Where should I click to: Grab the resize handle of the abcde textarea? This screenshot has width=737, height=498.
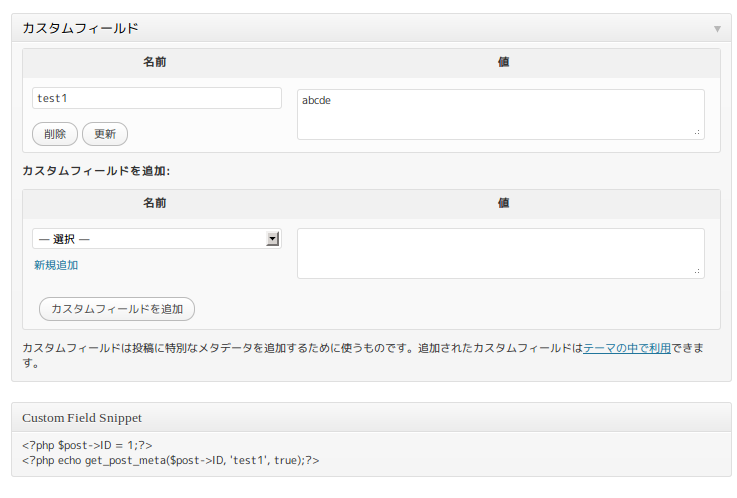pyautogui.click(x=697, y=132)
